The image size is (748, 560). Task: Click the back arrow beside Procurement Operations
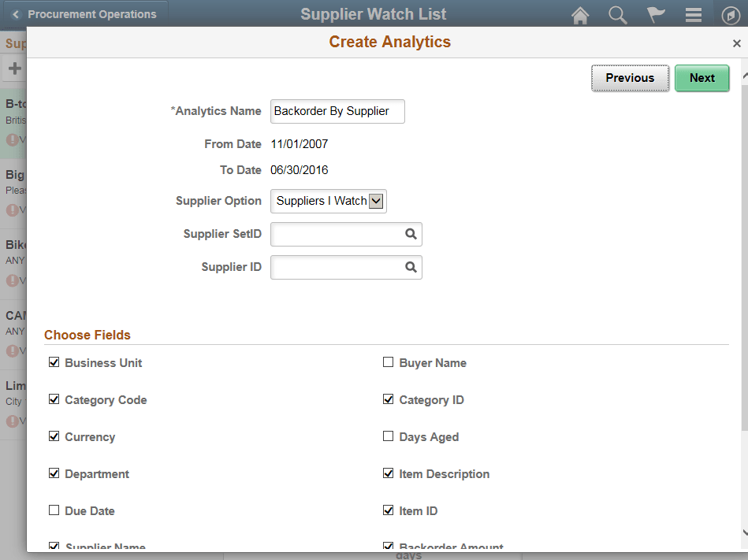(17, 13)
